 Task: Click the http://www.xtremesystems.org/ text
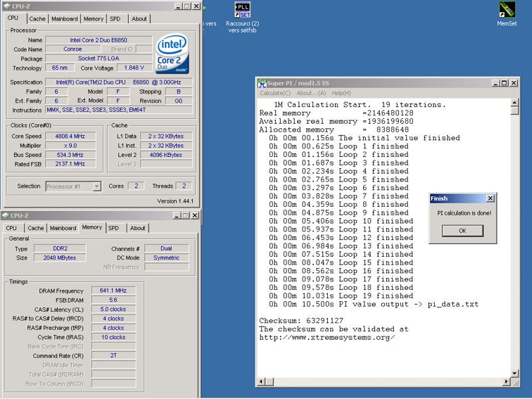pos(327,338)
